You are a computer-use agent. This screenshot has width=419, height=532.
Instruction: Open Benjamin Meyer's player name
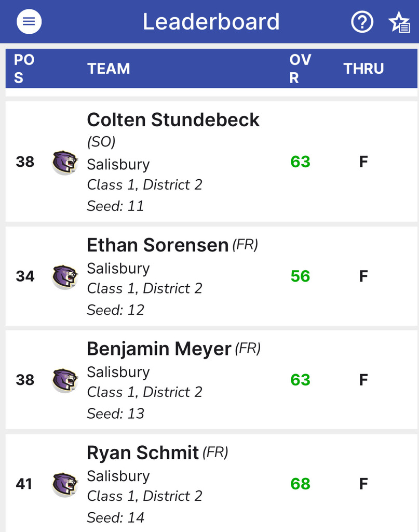pos(159,349)
